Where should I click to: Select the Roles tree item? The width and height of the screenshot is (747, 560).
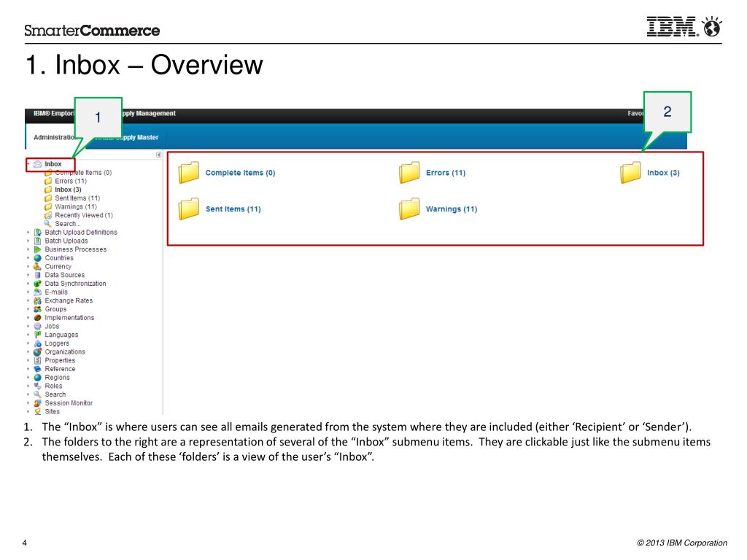coord(53,386)
